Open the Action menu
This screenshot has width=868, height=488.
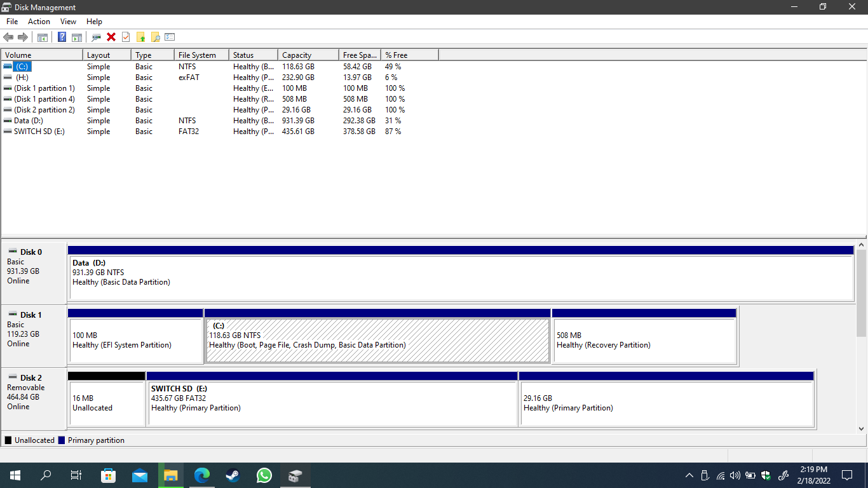[39, 22]
